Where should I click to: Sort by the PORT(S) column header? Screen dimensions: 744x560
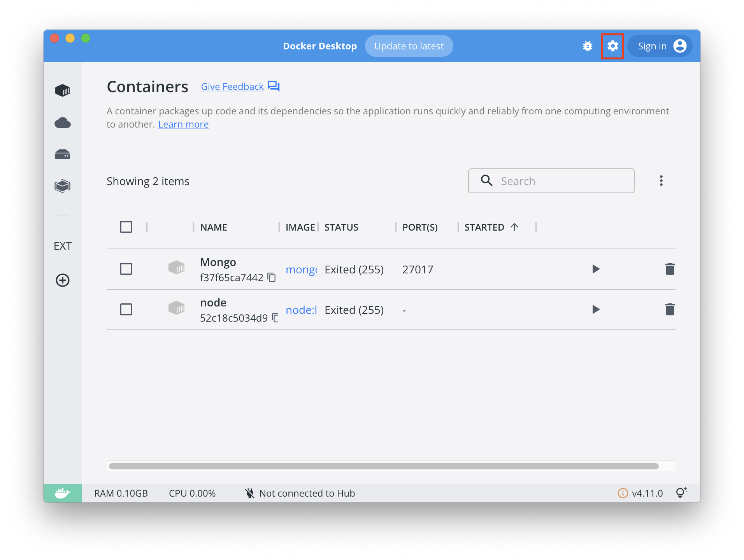pyautogui.click(x=420, y=227)
